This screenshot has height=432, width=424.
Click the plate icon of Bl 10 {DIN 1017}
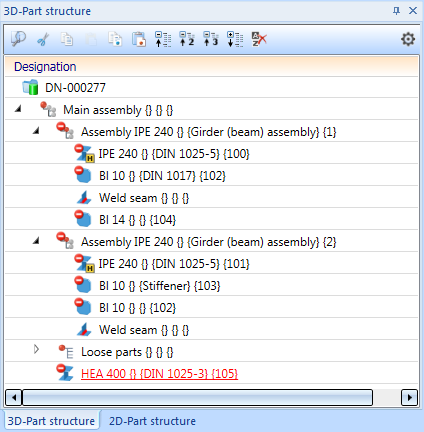pyautogui.click(x=83, y=175)
